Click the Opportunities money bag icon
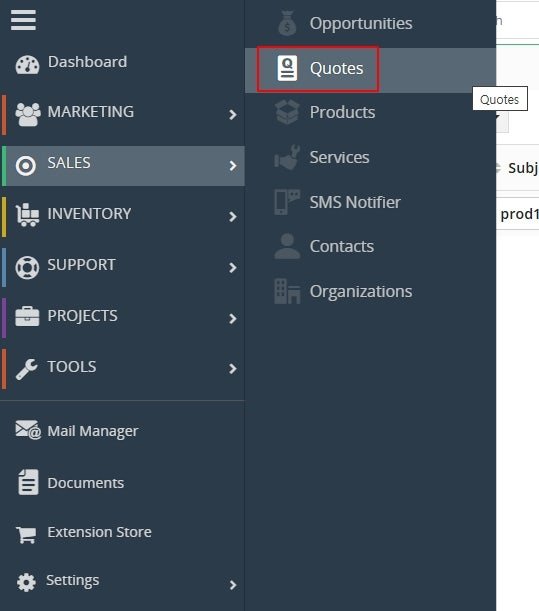This screenshot has height=611, width=539. [287, 23]
